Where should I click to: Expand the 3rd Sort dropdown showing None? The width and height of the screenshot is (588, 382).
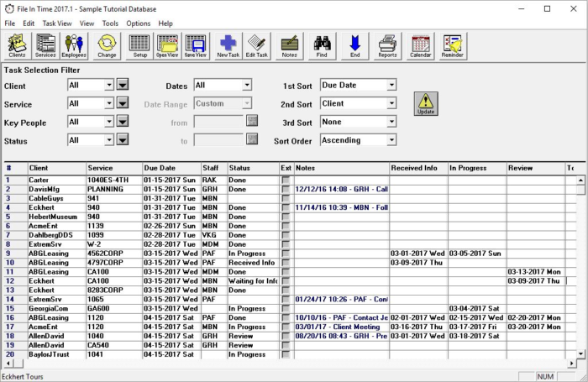pyautogui.click(x=391, y=122)
